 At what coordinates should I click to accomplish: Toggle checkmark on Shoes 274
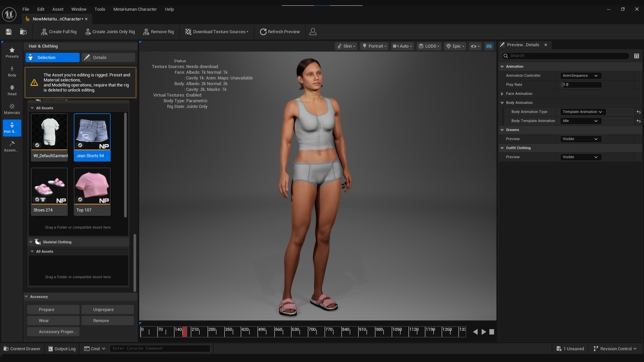(x=37, y=200)
